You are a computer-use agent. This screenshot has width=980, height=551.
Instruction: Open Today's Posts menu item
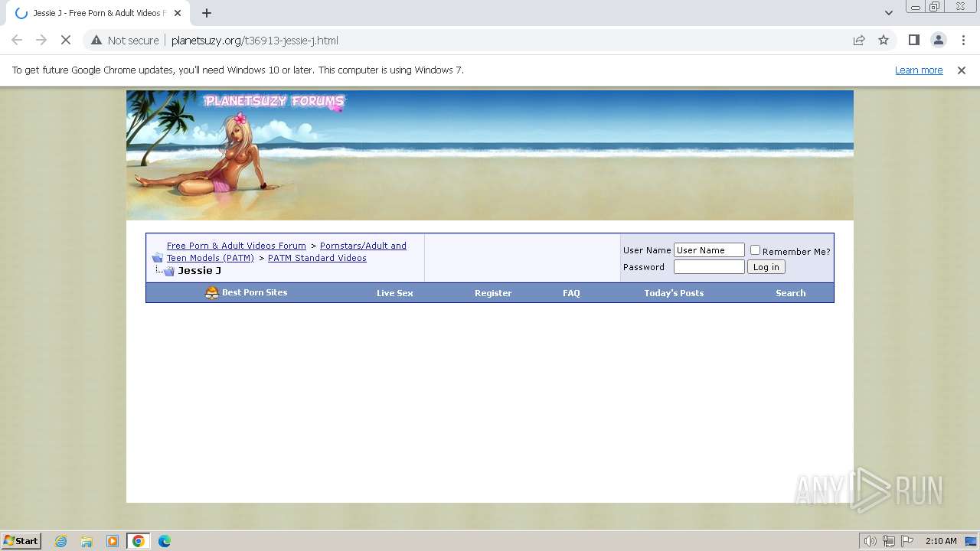(x=674, y=293)
